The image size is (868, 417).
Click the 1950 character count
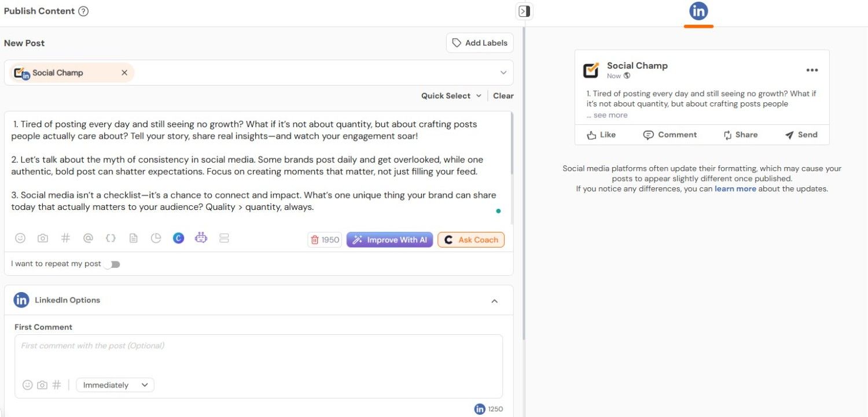tap(330, 240)
